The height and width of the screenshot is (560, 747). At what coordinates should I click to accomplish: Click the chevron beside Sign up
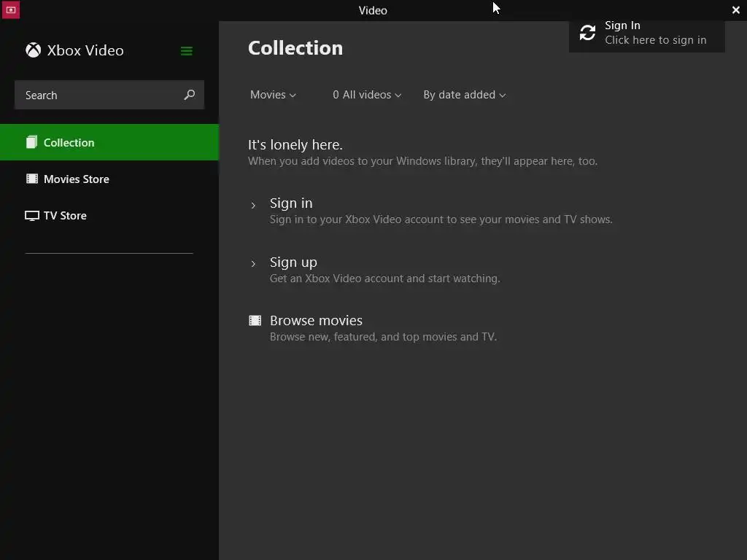coord(253,264)
